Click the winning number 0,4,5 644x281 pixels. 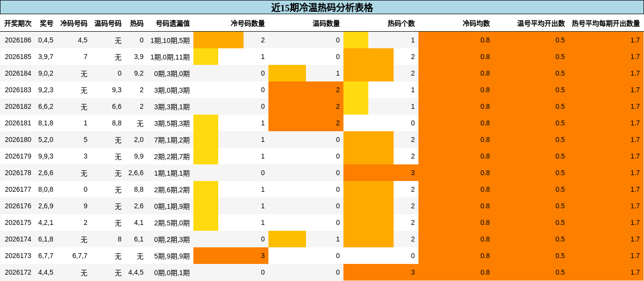(x=46, y=40)
